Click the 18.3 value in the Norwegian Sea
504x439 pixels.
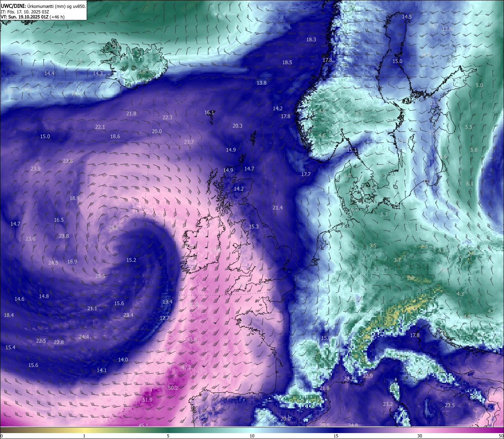pos(311,39)
